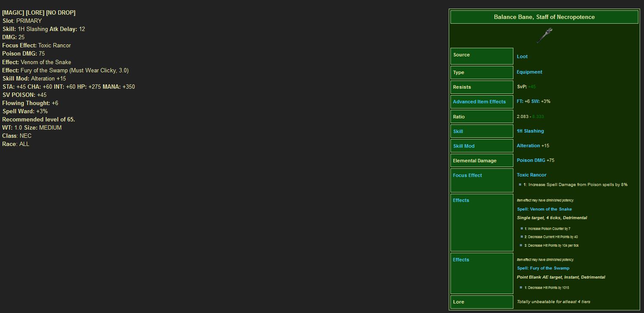Screen dimensions: 644x313
Task: Click the WT: 1.0 Size: MEDIUM line
Action: click(x=32, y=127)
